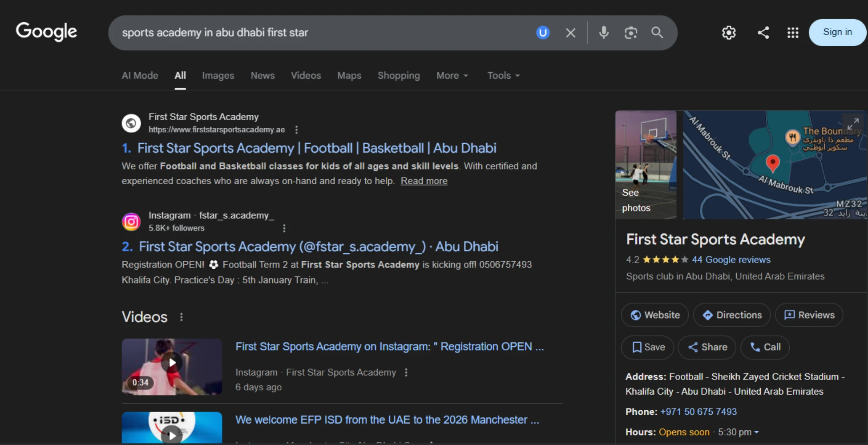Viewport: 868px width, 445px height.
Task: Click the share icon in header
Action: [763, 32]
